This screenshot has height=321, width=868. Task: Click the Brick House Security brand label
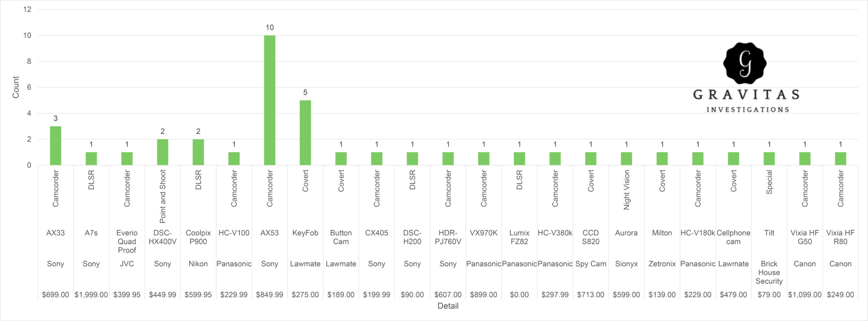(x=769, y=272)
